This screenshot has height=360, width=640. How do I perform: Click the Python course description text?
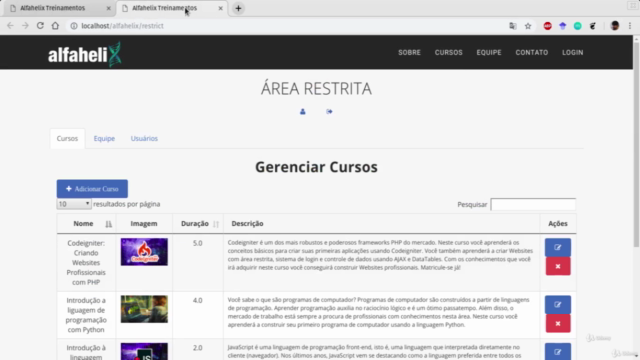[x=378, y=312]
